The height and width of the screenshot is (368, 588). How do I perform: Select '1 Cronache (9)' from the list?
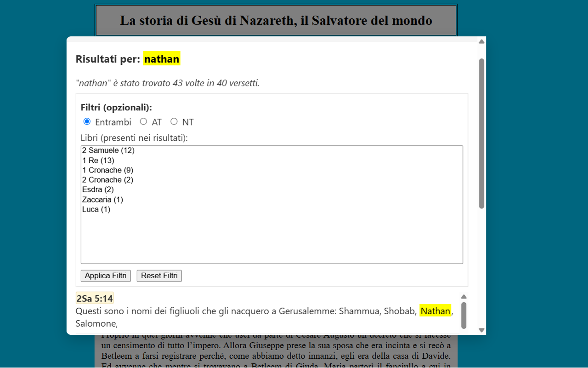coord(107,170)
